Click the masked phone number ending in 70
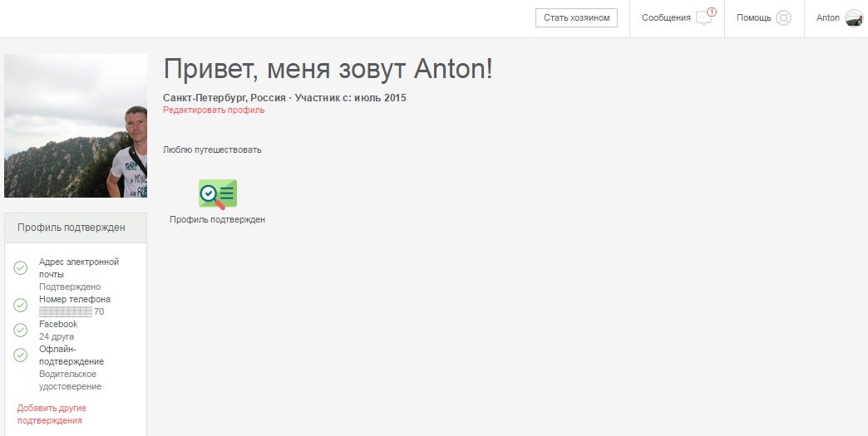 [72, 311]
